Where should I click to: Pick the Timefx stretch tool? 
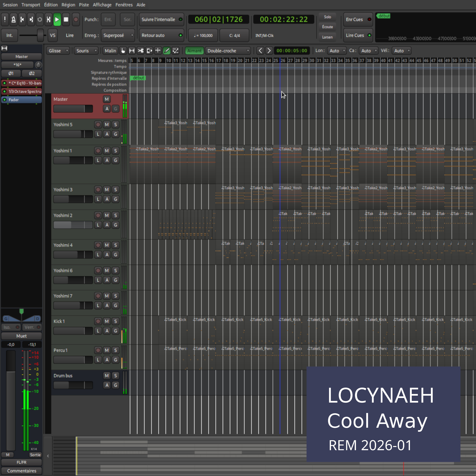coord(149,51)
